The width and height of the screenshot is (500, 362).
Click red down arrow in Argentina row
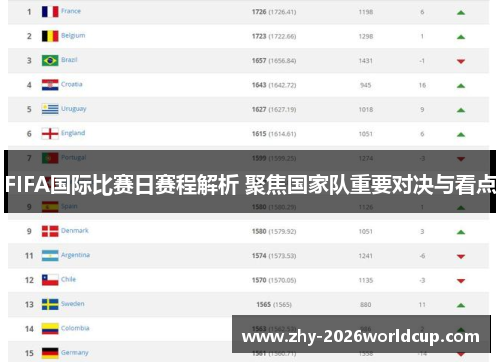pos(461,257)
